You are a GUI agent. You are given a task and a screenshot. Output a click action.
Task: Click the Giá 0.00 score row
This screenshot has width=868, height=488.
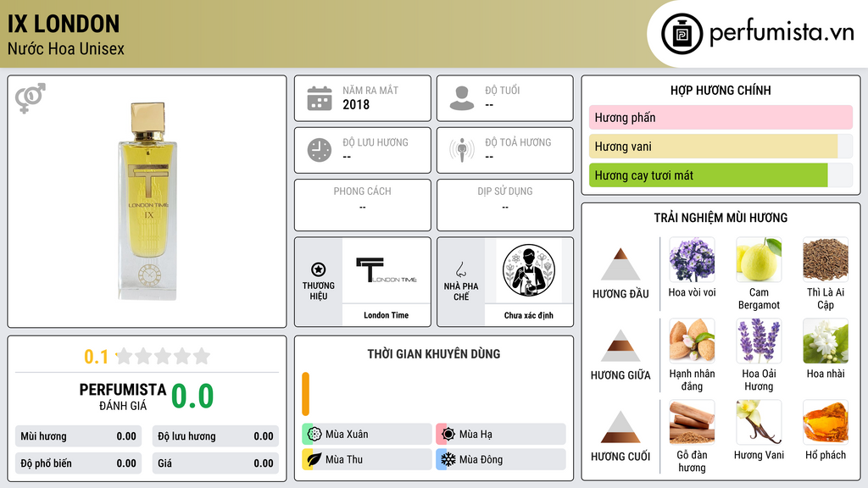215,463
